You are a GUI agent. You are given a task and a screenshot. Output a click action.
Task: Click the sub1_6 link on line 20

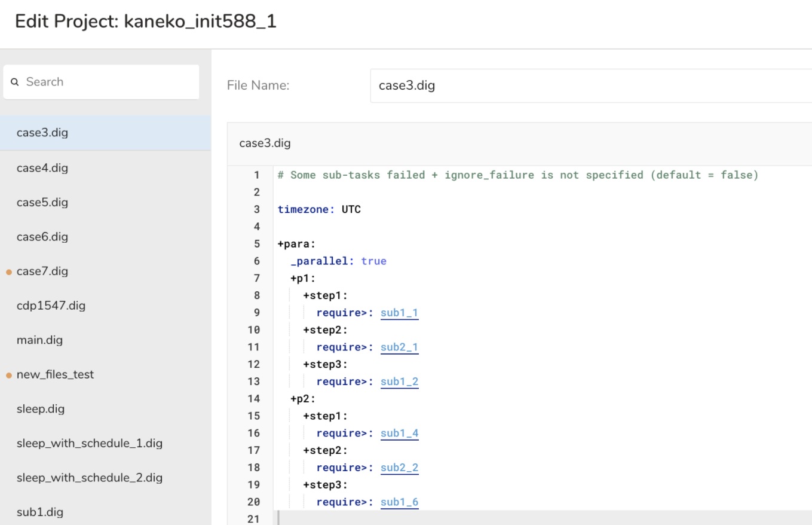[399, 502]
